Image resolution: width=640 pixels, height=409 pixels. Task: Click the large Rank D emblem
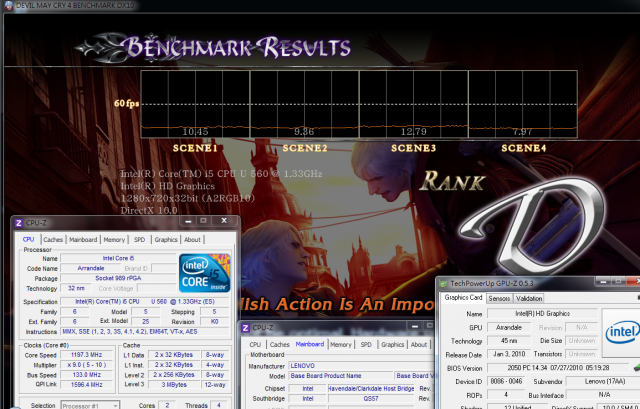click(533, 227)
